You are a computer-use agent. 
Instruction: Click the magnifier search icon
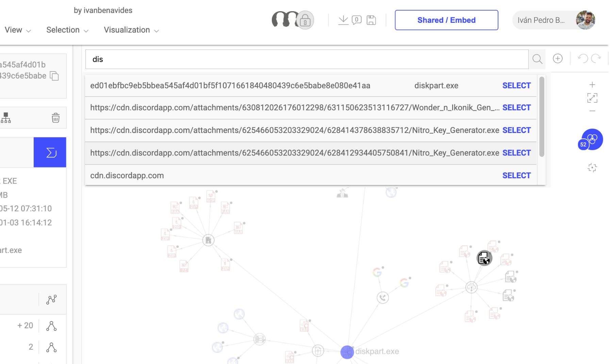tap(537, 59)
